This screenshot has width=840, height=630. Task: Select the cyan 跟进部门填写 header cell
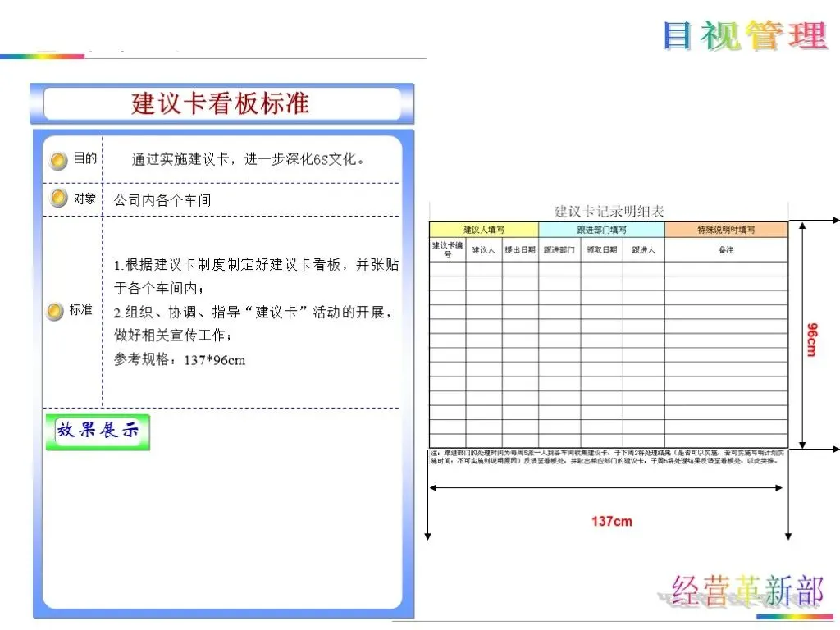(x=601, y=230)
